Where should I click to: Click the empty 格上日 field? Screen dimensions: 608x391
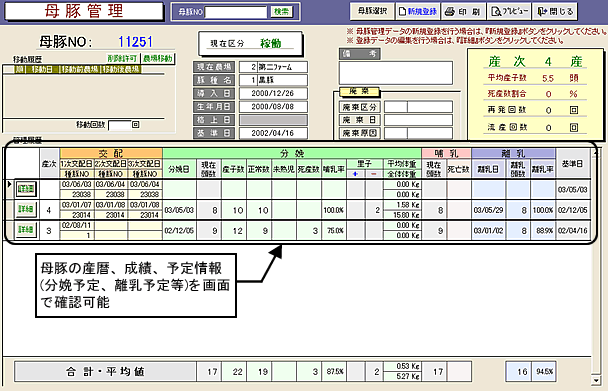273,120
